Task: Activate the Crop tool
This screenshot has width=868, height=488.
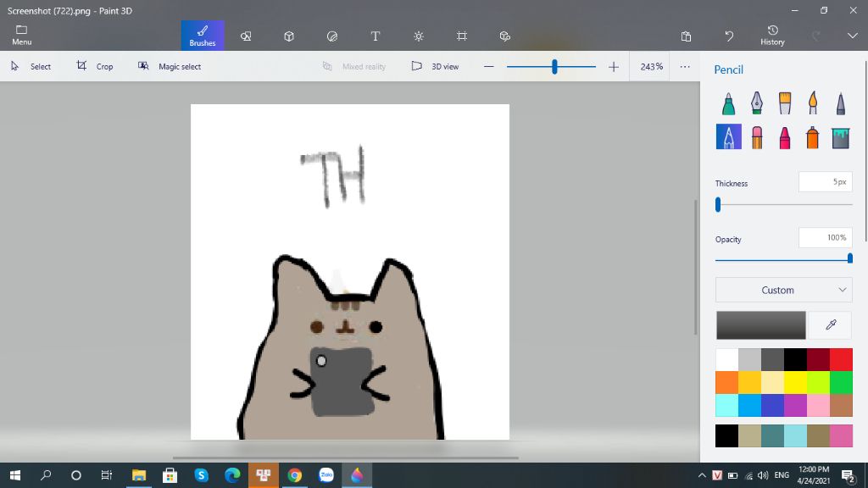Action: (x=95, y=66)
